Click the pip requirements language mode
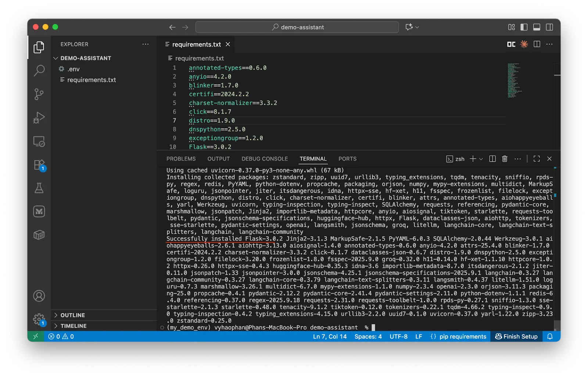 pyautogui.click(x=462, y=336)
